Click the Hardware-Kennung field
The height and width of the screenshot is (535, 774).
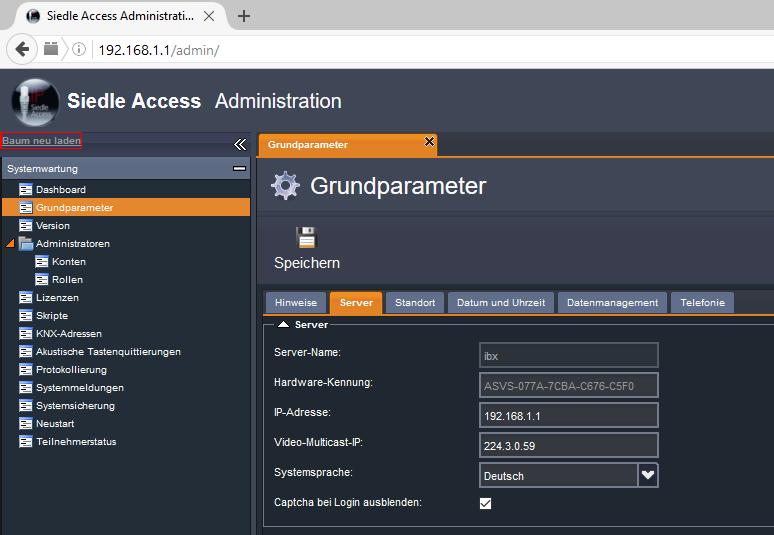click(x=569, y=385)
